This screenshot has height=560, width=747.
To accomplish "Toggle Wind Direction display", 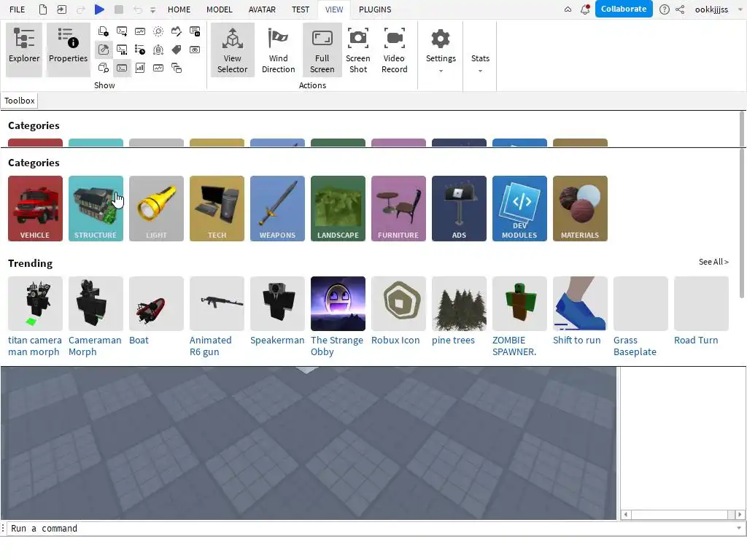I will [278, 50].
